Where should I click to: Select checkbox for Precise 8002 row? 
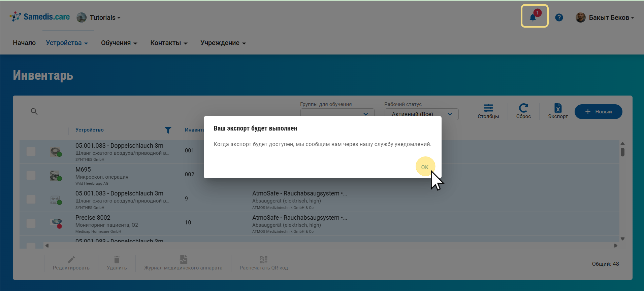[31, 223]
